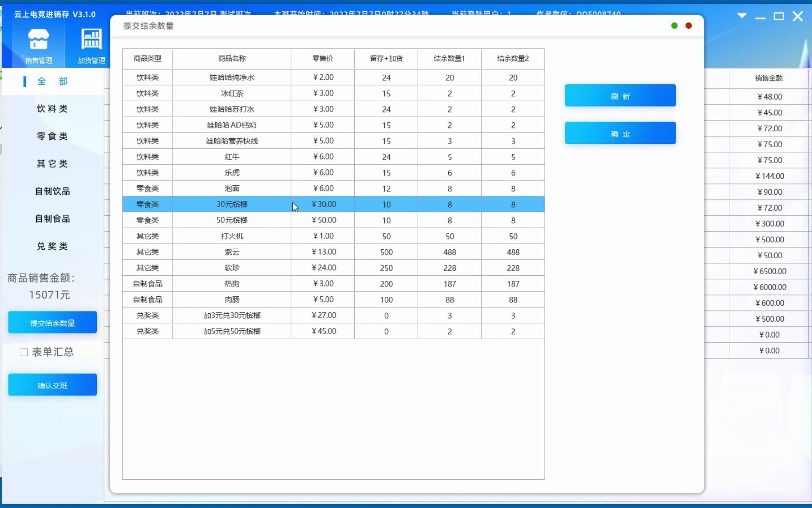
Task: Click the ¥24.00 price cell
Action: (x=323, y=268)
